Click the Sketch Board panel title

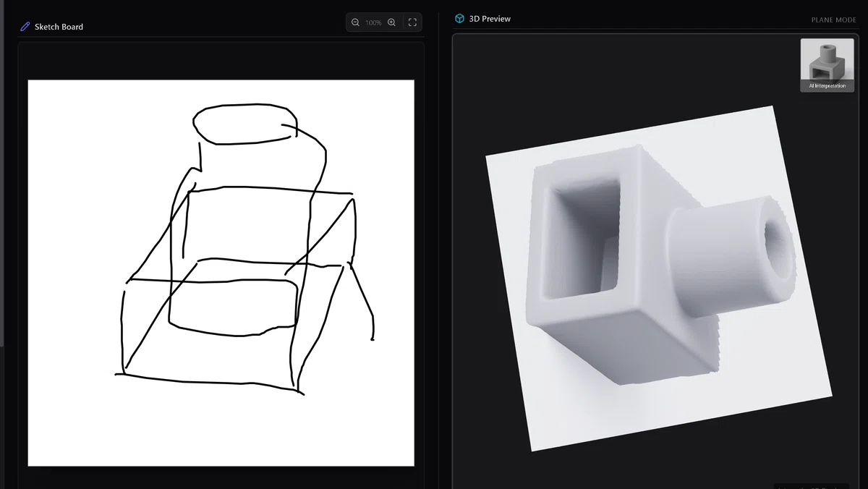(x=59, y=27)
